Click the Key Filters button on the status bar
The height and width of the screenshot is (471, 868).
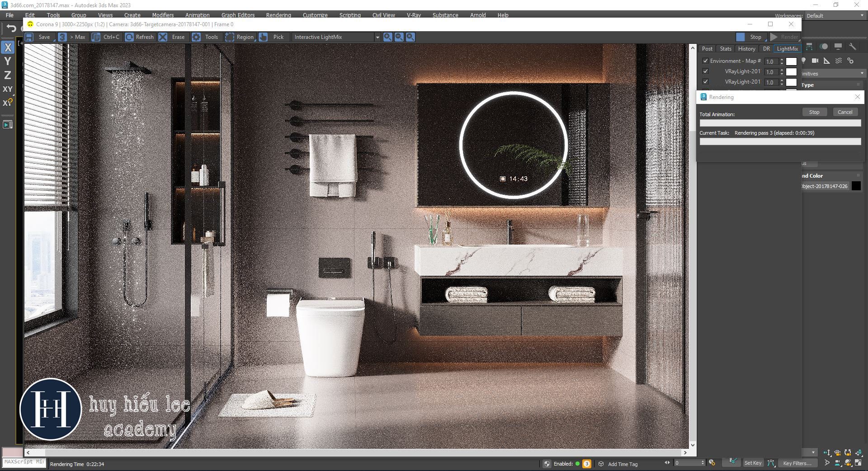pos(797,463)
